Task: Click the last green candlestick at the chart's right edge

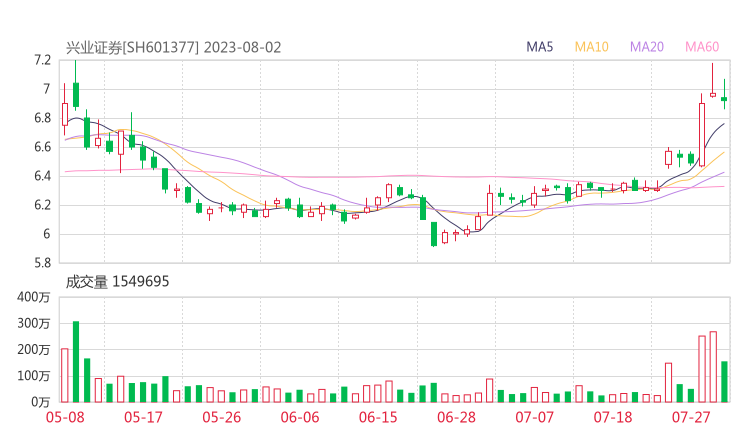Action: tap(724, 99)
